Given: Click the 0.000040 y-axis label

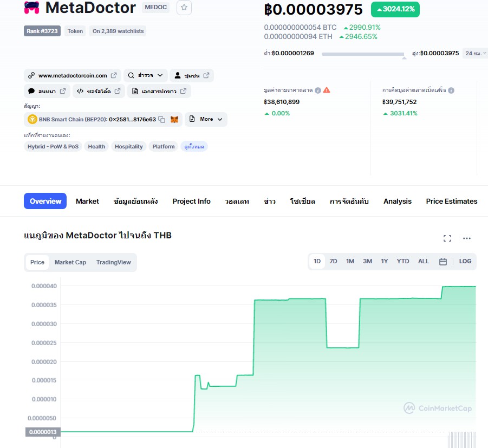Looking at the screenshot, I should 44,286.
